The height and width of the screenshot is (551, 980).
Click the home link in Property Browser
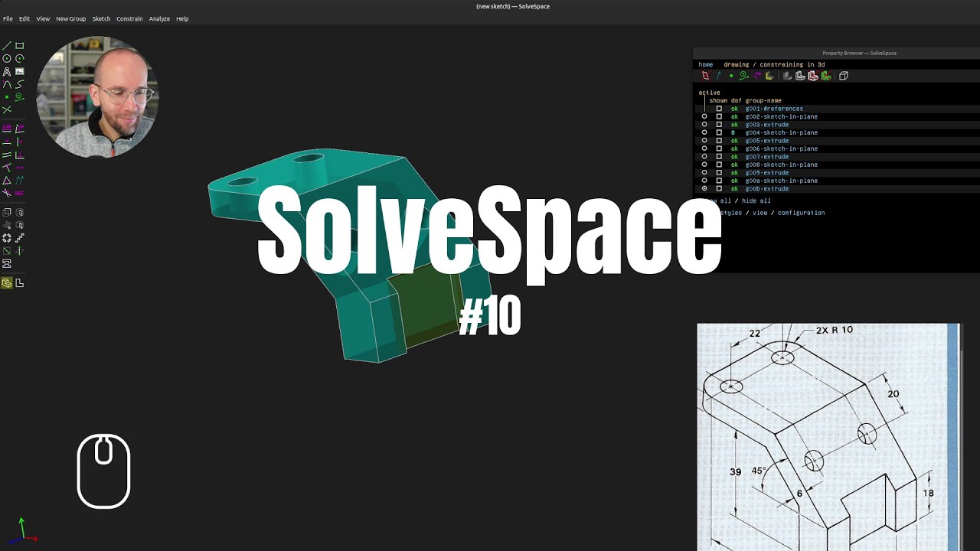[705, 64]
